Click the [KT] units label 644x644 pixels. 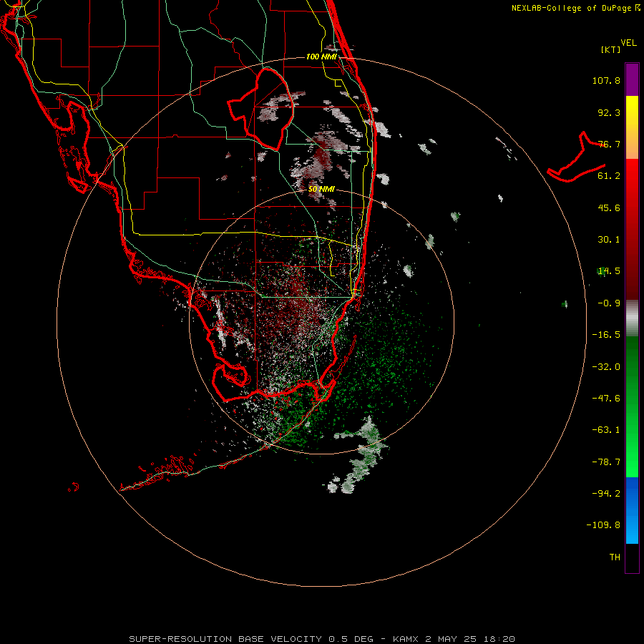[x=611, y=49]
